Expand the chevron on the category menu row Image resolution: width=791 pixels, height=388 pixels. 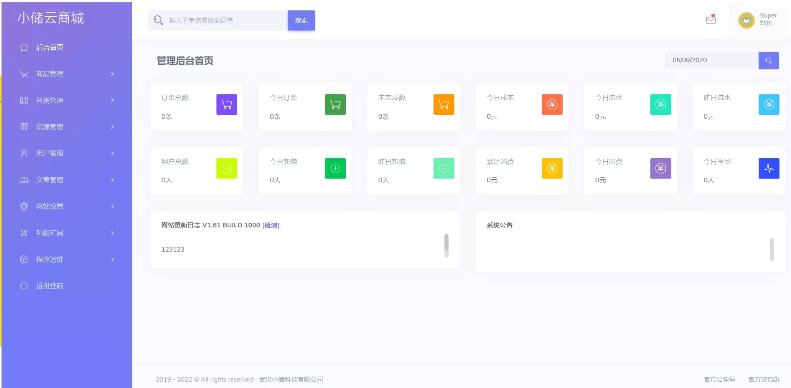pyautogui.click(x=112, y=100)
